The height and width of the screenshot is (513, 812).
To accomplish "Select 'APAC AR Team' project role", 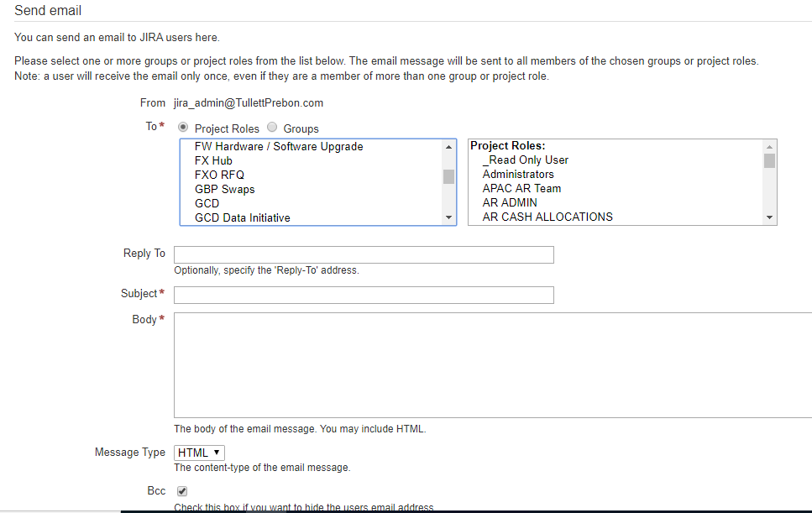I will (x=521, y=188).
